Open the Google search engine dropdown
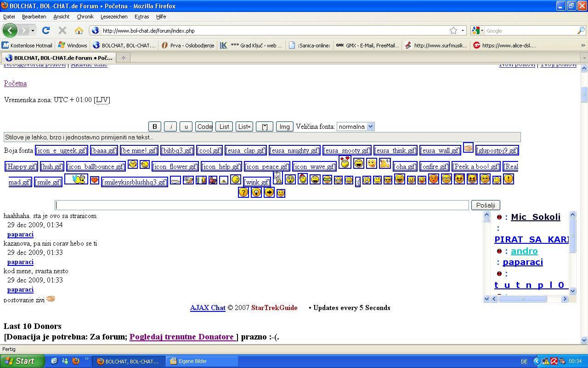The image size is (588, 368). click(x=477, y=30)
